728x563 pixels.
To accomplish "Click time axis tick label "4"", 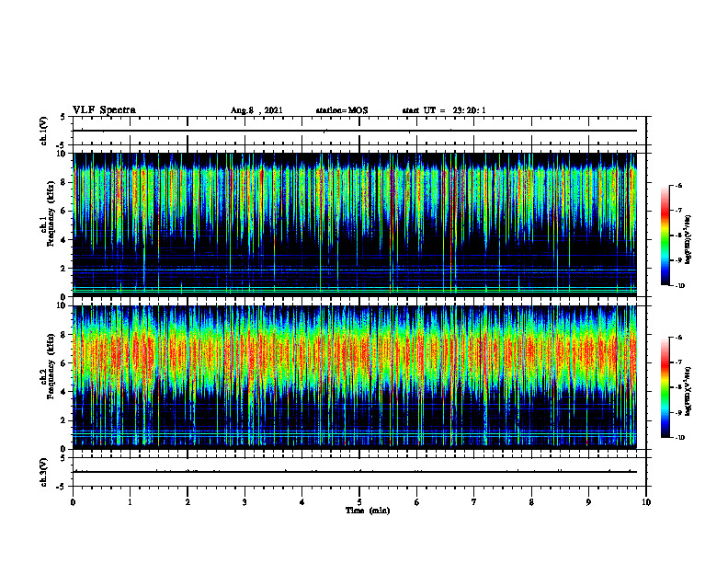I will click(x=302, y=502).
